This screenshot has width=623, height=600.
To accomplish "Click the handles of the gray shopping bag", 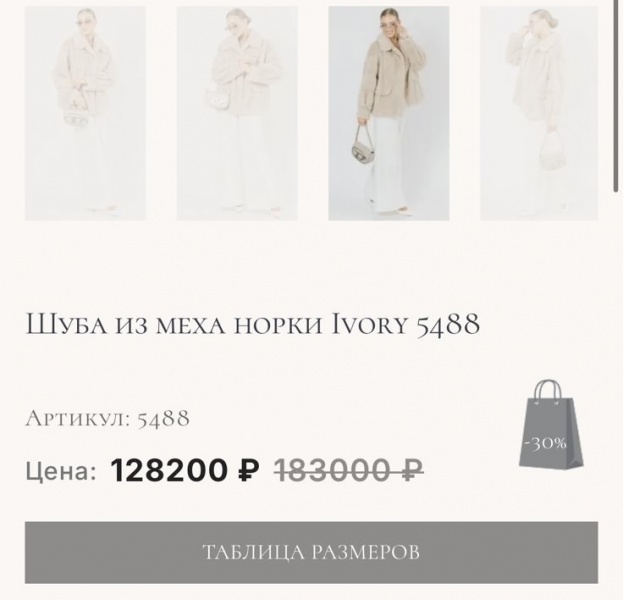I will tap(547, 391).
